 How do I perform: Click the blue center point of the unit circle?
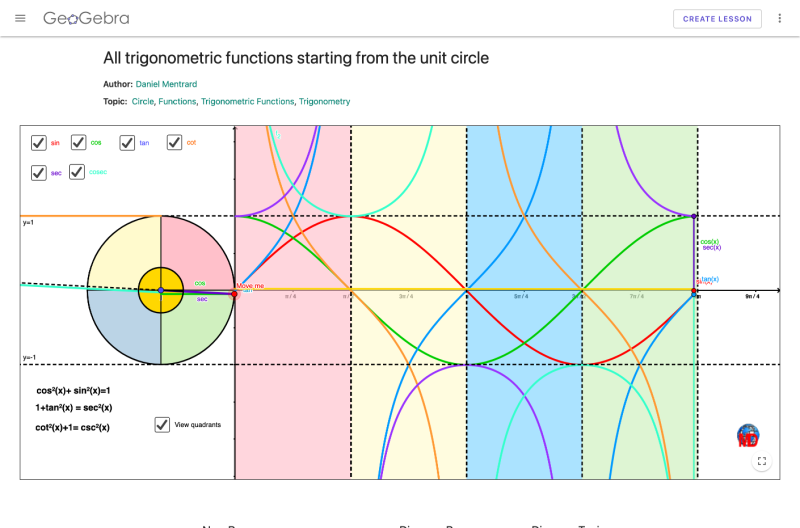click(161, 291)
